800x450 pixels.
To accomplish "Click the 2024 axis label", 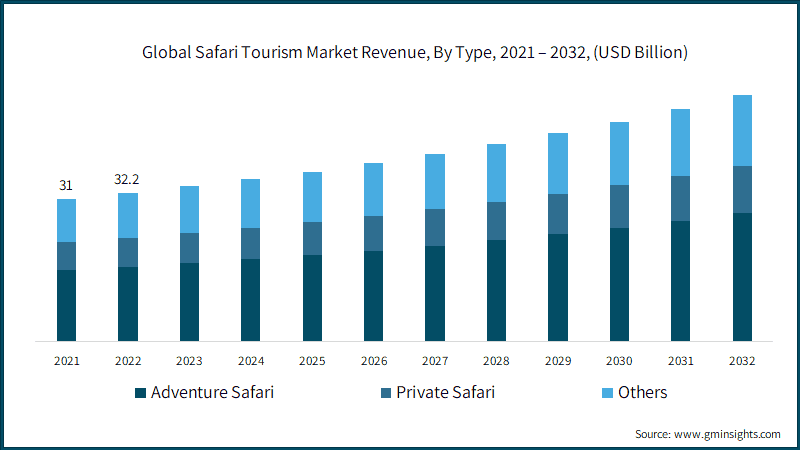I will click(251, 361).
